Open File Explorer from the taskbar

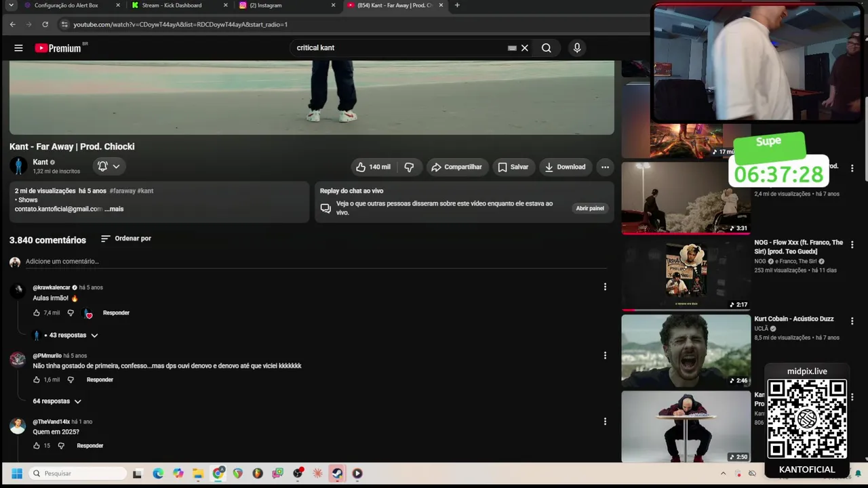198,474
